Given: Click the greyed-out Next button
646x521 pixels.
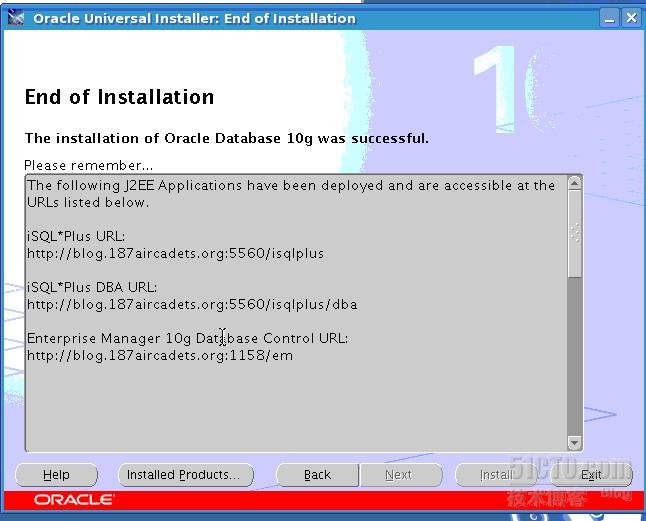Looking at the screenshot, I should coord(401,475).
